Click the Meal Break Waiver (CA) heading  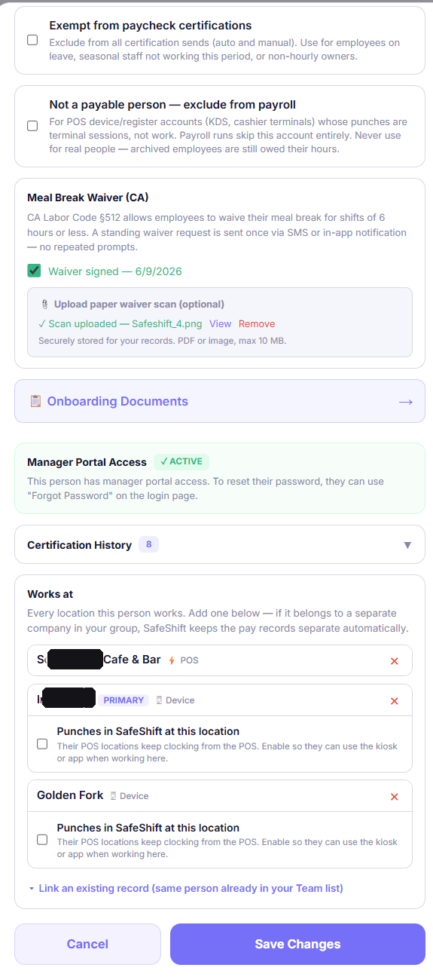pyautogui.click(x=87, y=198)
